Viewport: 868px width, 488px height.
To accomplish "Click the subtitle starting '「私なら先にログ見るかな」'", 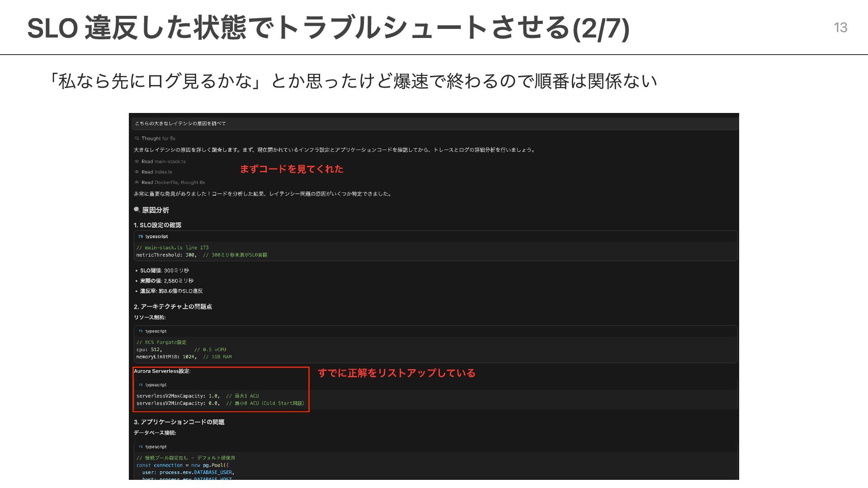I will pos(352,81).
